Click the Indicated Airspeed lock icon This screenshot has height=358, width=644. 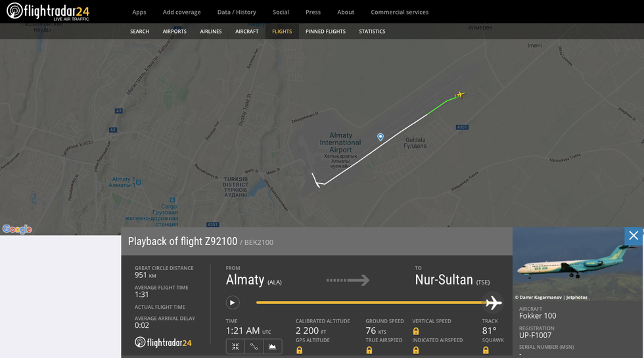(x=415, y=350)
